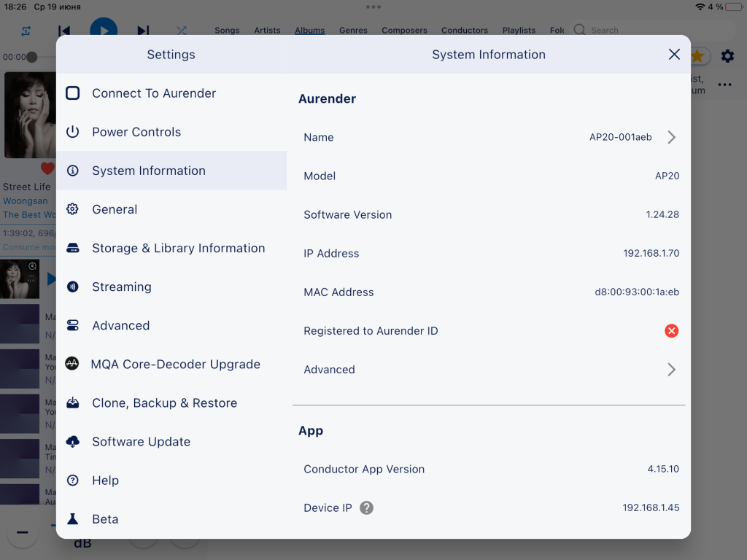Screen dimensions: 747x560
Task: Click the Device IP help question icon
Action: point(366,507)
